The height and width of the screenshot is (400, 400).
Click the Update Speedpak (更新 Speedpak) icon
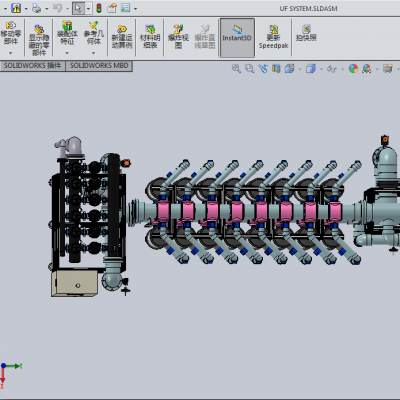pyautogui.click(x=273, y=37)
